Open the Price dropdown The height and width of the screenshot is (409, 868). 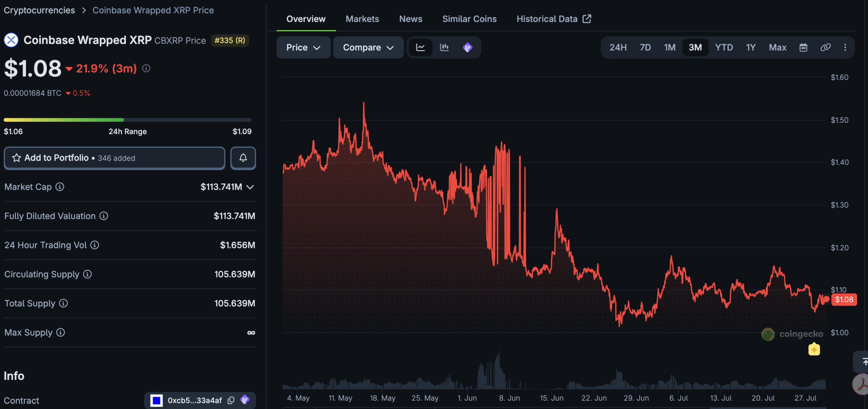tap(303, 47)
